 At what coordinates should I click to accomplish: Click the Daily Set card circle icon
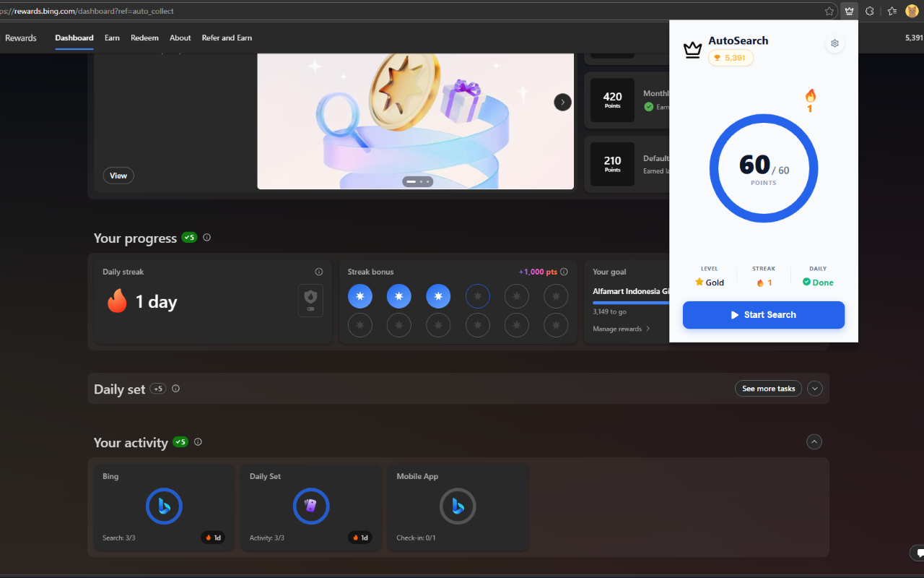coord(311,506)
